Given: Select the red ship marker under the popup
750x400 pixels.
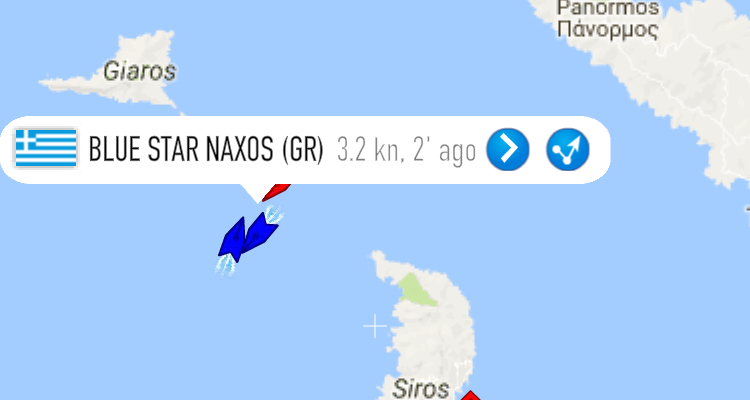Looking at the screenshot, I should (276, 192).
